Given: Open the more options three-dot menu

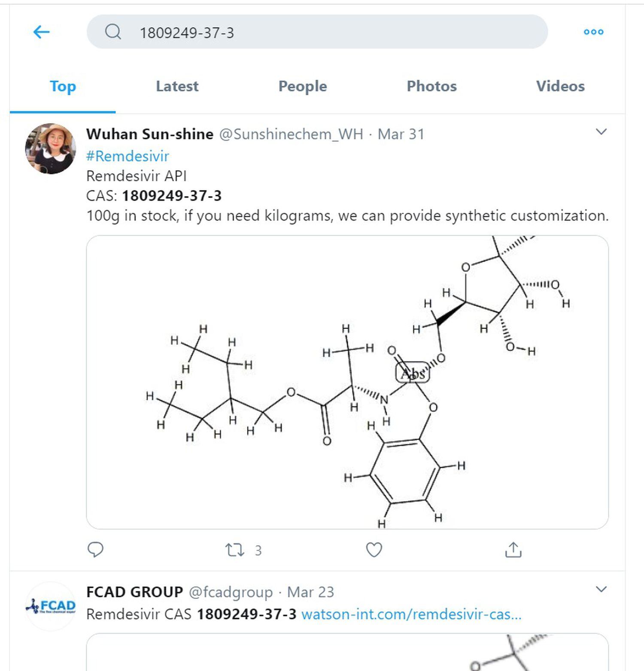Looking at the screenshot, I should click(x=593, y=32).
